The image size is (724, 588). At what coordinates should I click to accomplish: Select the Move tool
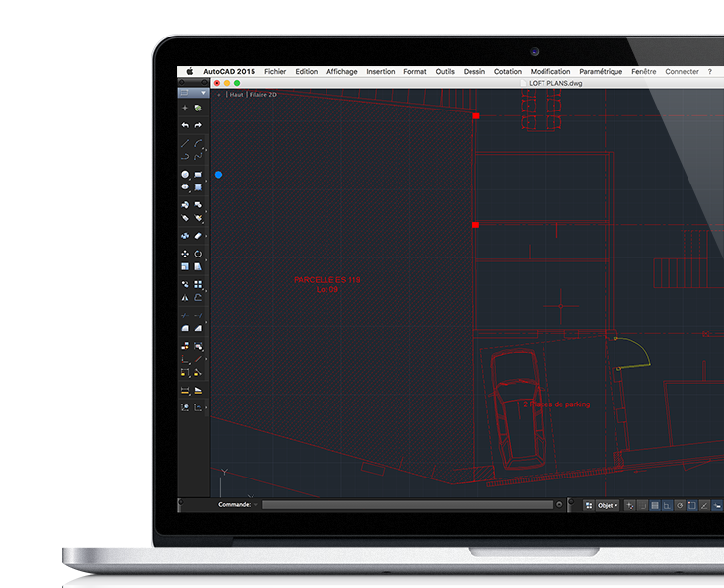pyautogui.click(x=185, y=254)
